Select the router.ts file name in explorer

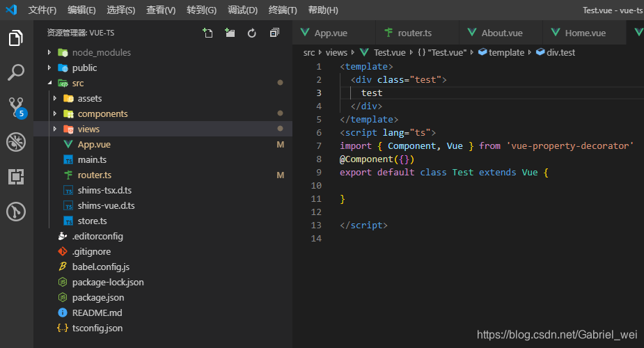[95, 175]
